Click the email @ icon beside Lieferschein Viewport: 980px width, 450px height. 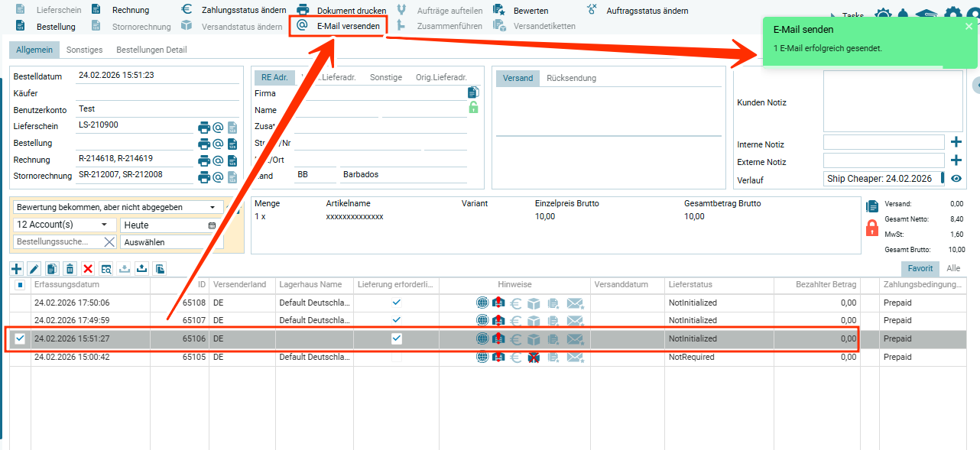coord(218,127)
